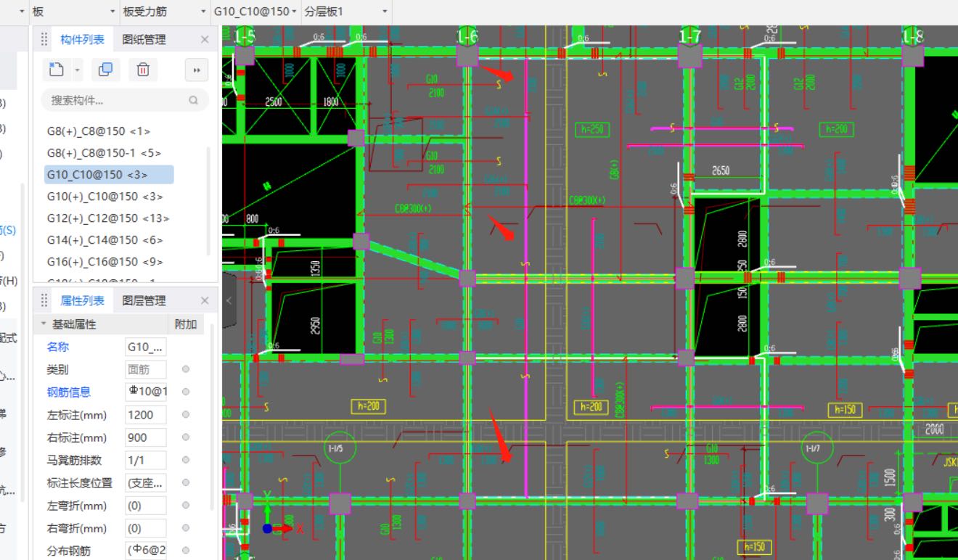The height and width of the screenshot is (560, 958).
Task: Open the new component dropdown arrow
Action: click(78, 70)
